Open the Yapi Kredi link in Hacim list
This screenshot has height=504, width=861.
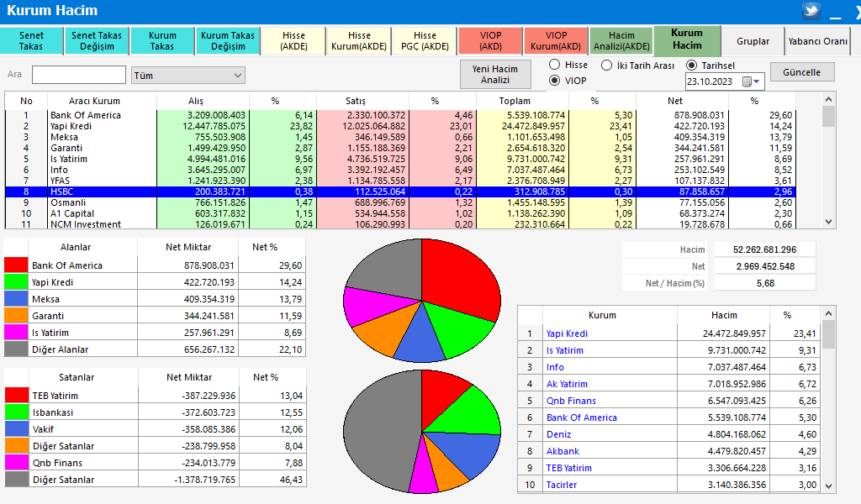[x=567, y=333]
